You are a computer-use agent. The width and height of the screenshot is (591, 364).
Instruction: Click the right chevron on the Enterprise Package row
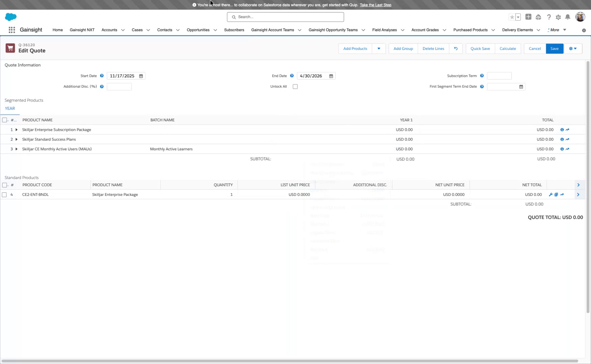coord(578,194)
